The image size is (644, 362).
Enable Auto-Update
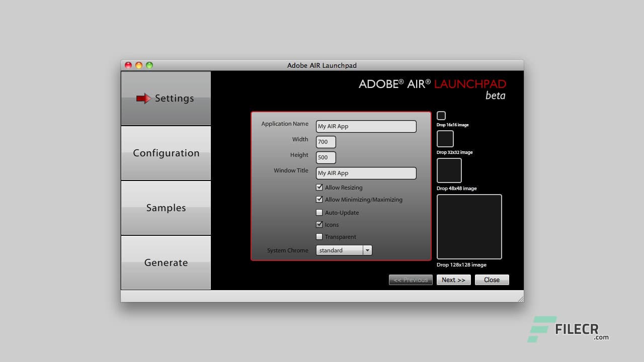tap(319, 212)
